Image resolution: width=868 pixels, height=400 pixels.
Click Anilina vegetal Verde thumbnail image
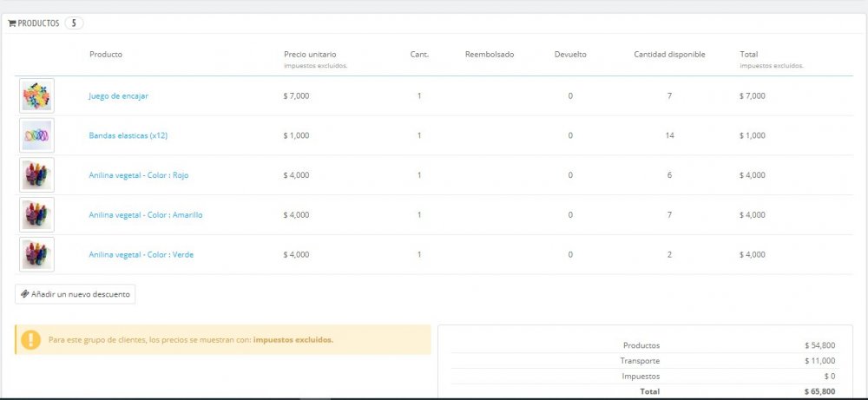click(36, 255)
